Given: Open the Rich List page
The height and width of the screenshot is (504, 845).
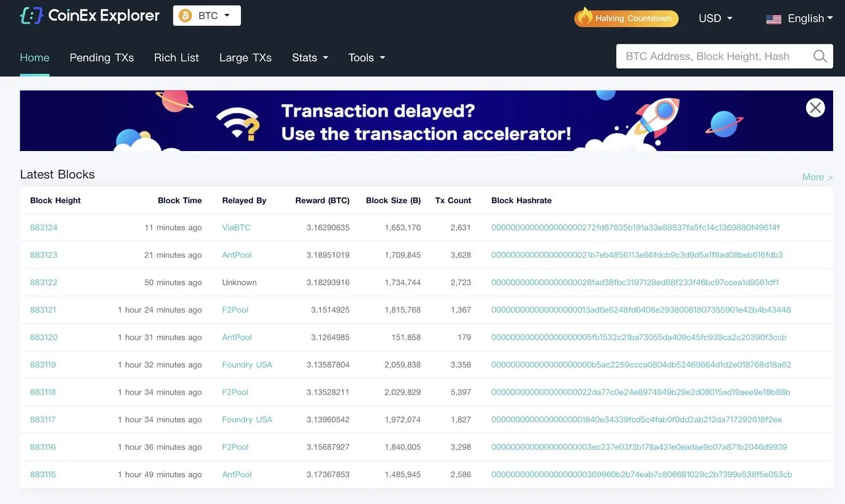Looking at the screenshot, I should 176,58.
